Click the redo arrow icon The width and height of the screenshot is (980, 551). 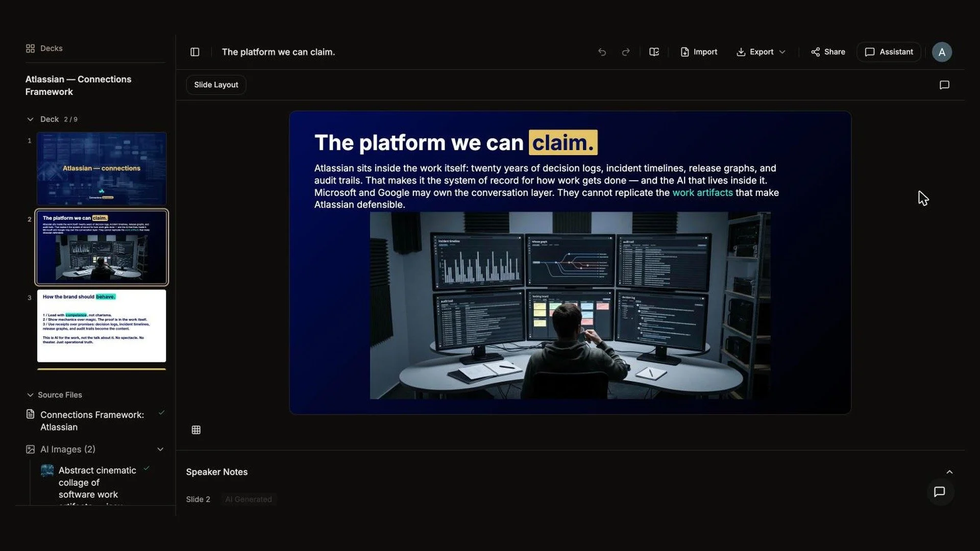click(x=626, y=52)
